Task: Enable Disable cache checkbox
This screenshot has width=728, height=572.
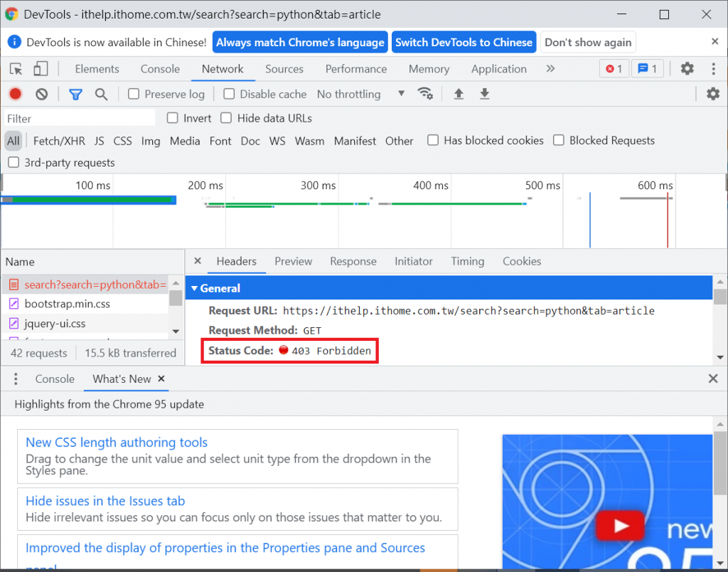Action: (x=229, y=94)
